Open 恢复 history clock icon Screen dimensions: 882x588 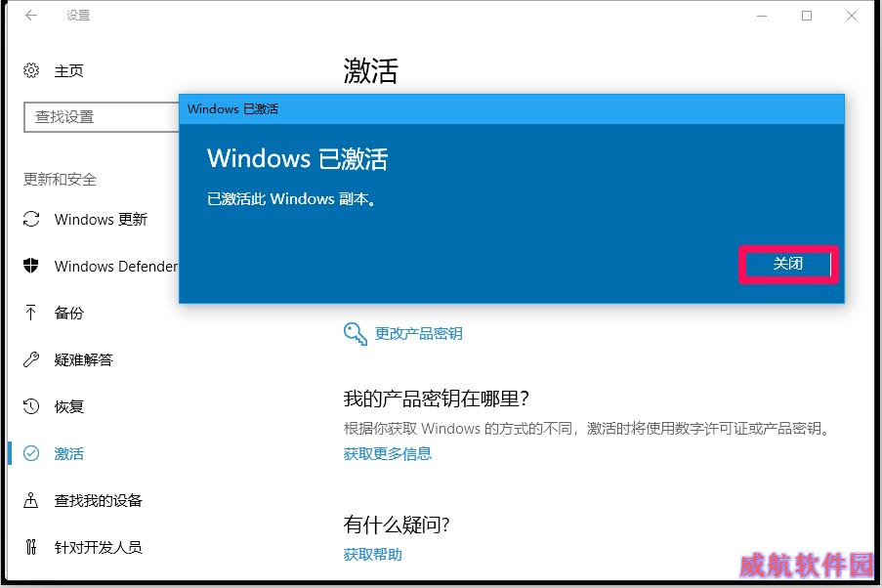point(31,406)
